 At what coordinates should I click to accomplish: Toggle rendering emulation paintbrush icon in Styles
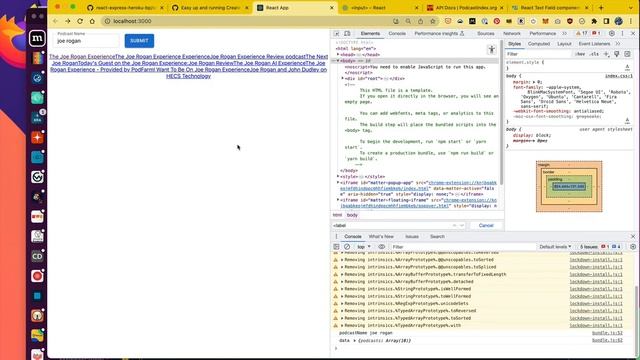(x=617, y=54)
